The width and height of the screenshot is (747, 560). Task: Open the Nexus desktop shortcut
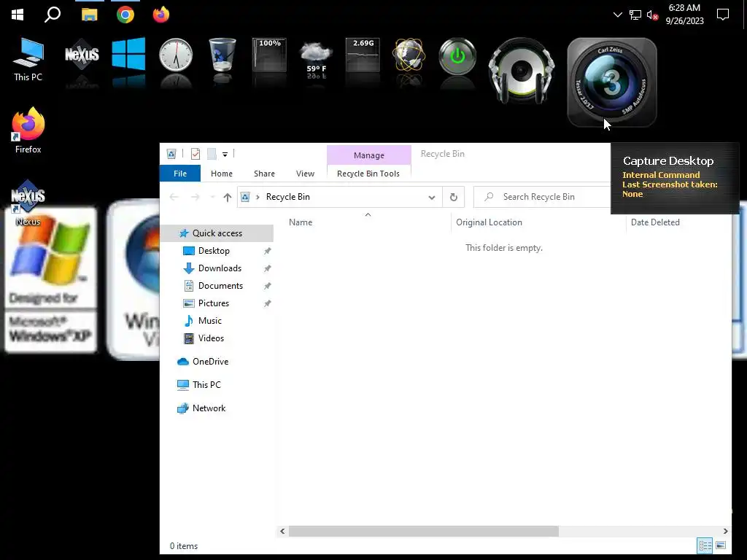tap(28, 203)
